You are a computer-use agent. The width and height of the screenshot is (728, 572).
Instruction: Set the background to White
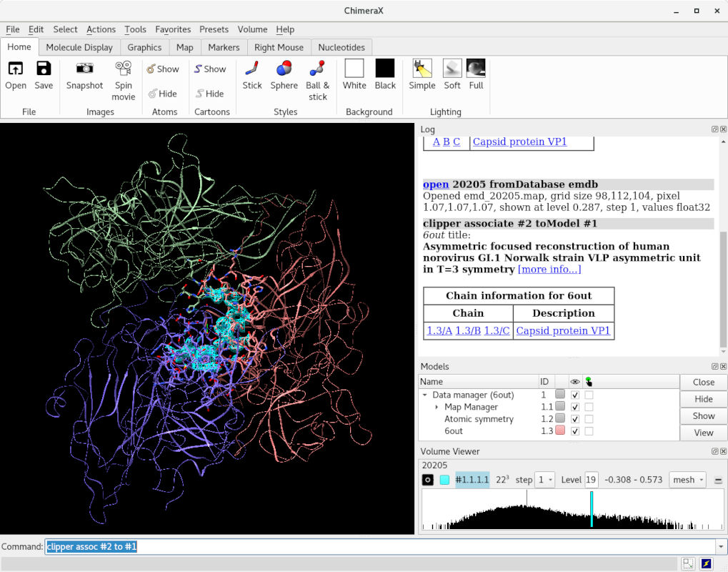(x=354, y=68)
